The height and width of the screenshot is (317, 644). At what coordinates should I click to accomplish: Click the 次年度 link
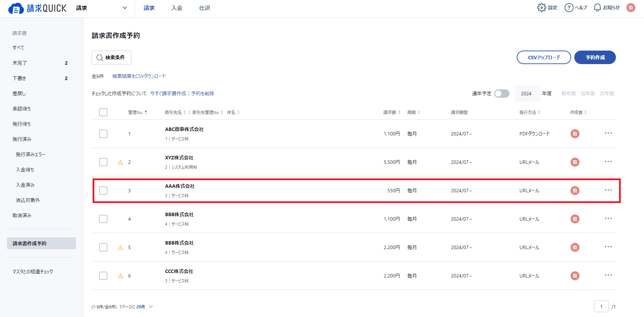[x=607, y=94]
